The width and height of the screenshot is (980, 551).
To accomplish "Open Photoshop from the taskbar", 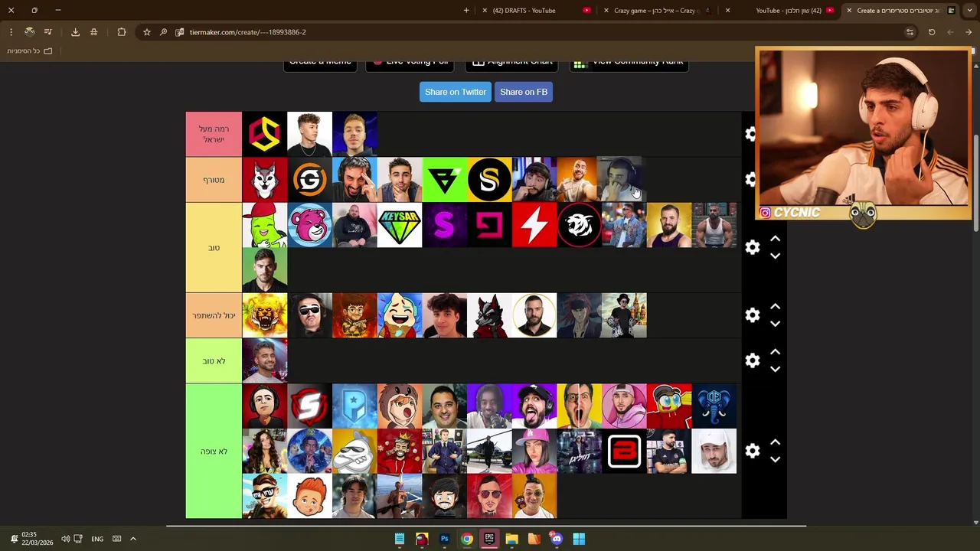I will pyautogui.click(x=444, y=539).
